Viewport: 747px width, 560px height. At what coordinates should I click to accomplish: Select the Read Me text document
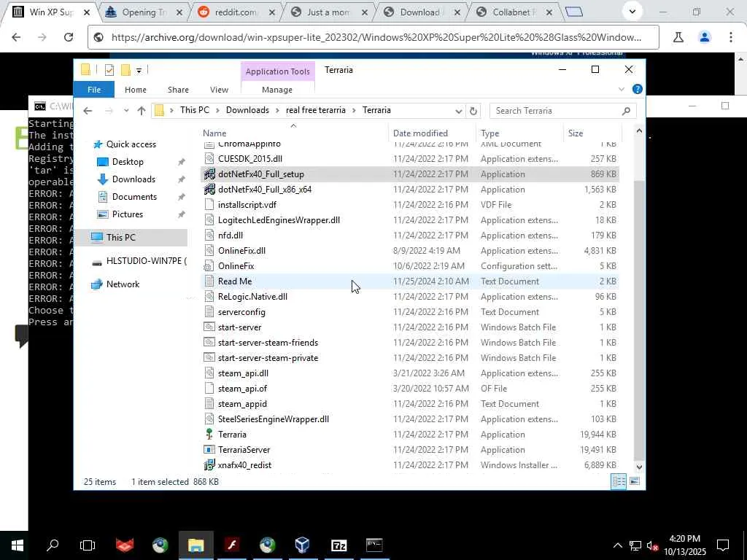234,281
